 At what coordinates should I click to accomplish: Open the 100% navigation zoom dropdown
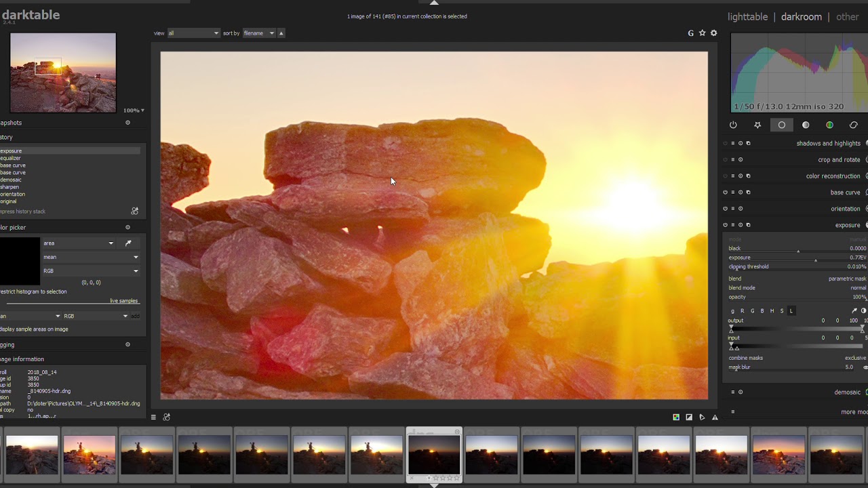[134, 110]
